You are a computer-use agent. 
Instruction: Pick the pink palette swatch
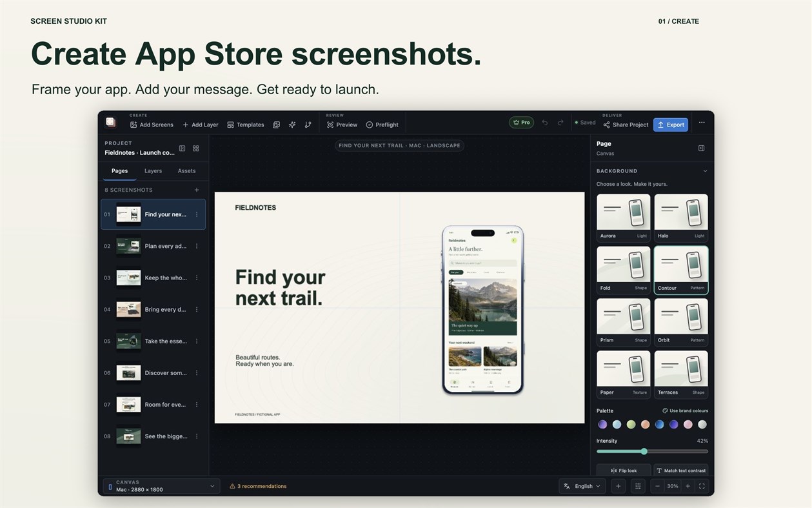coord(688,424)
